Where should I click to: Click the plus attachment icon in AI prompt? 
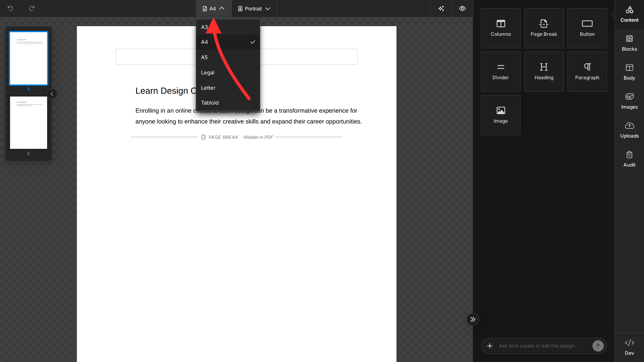click(x=490, y=346)
